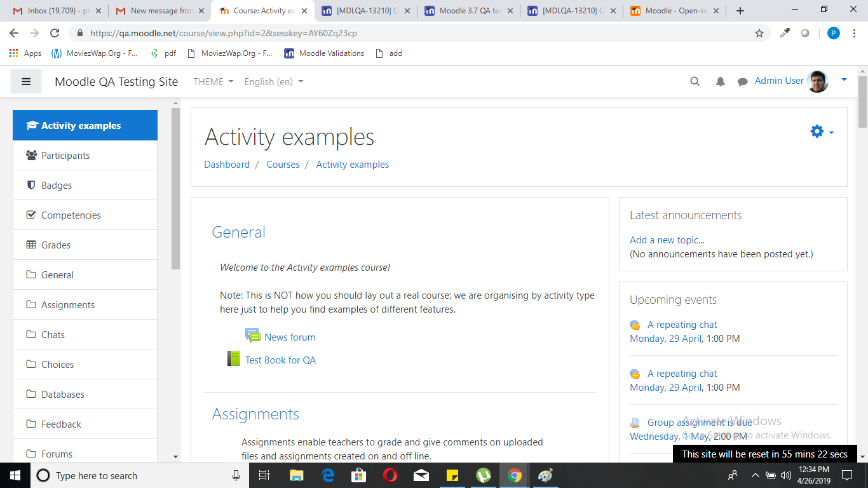Go to the Databases section in sidebar
Image resolution: width=868 pixels, height=488 pixels.
pyautogui.click(x=85, y=394)
